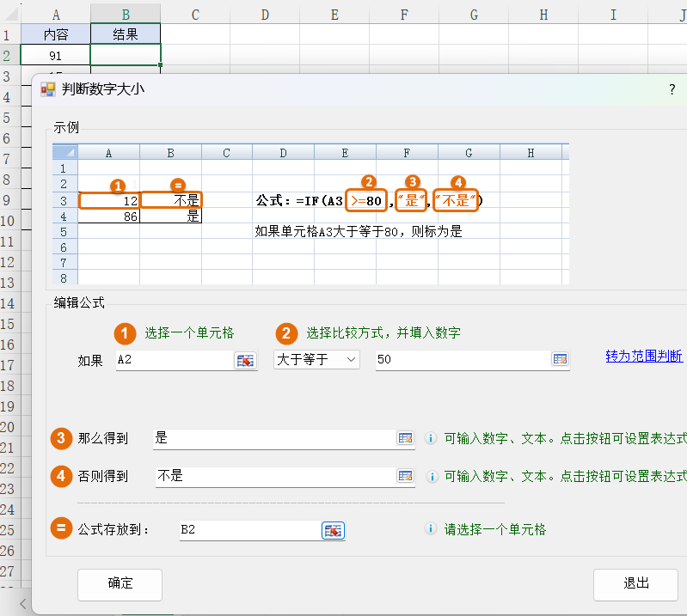This screenshot has width=687, height=616.
Task: Click cell picker icon beside B2 field
Action: click(x=333, y=530)
